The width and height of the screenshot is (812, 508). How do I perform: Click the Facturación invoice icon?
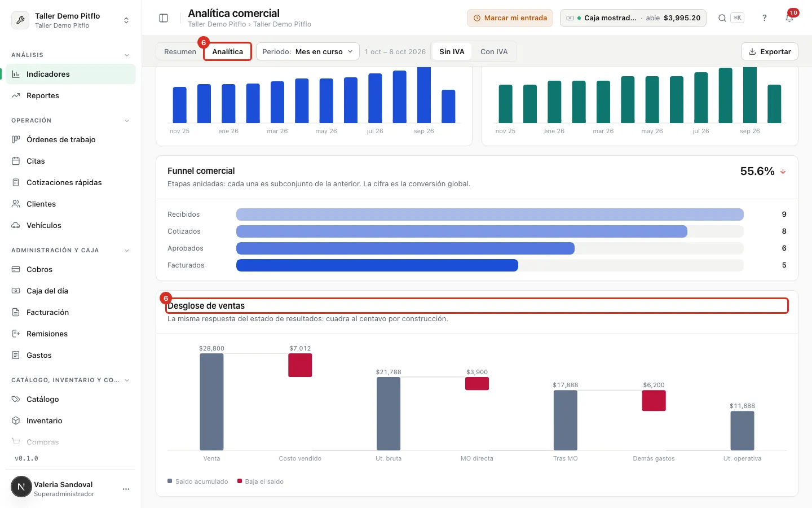(x=16, y=312)
